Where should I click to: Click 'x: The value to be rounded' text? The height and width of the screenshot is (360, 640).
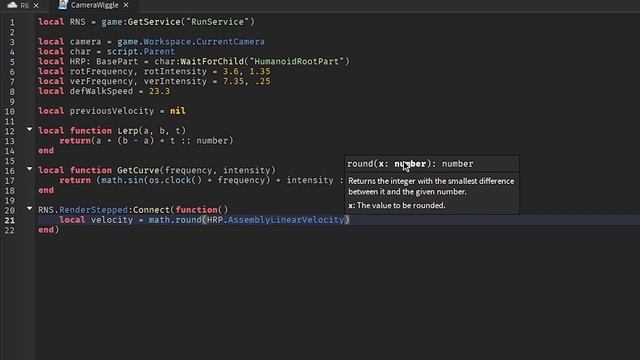click(x=397, y=205)
